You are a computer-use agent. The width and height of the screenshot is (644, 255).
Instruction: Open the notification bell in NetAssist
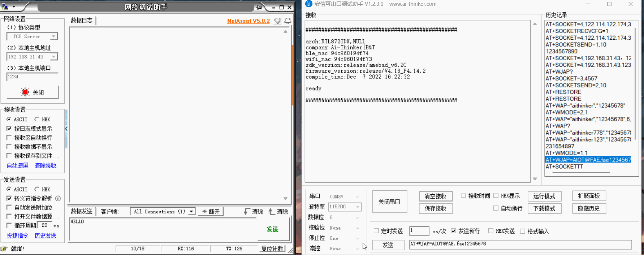coord(288,21)
